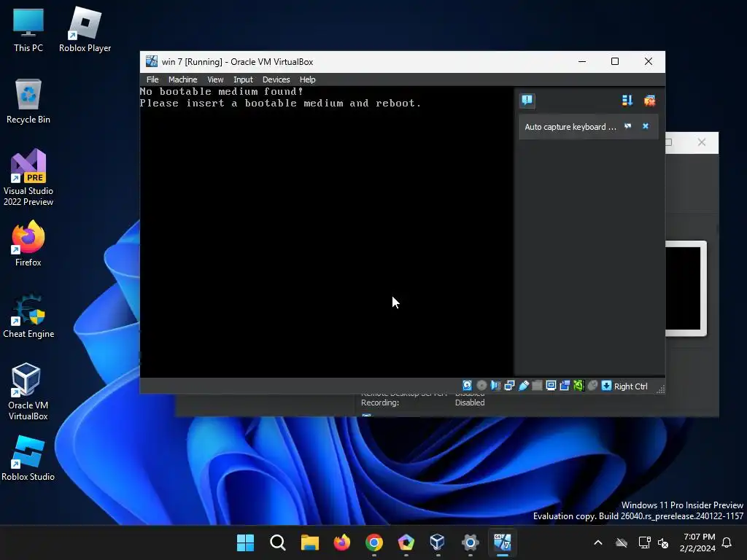The height and width of the screenshot is (560, 747).
Task: Select Visual Studio 2022 Preview shortcut
Action: click(x=28, y=178)
